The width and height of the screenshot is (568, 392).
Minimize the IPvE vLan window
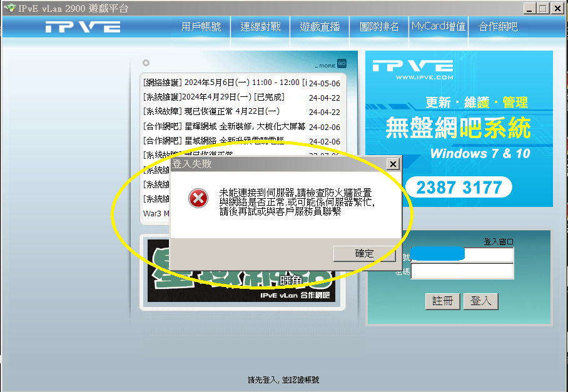coord(530,8)
